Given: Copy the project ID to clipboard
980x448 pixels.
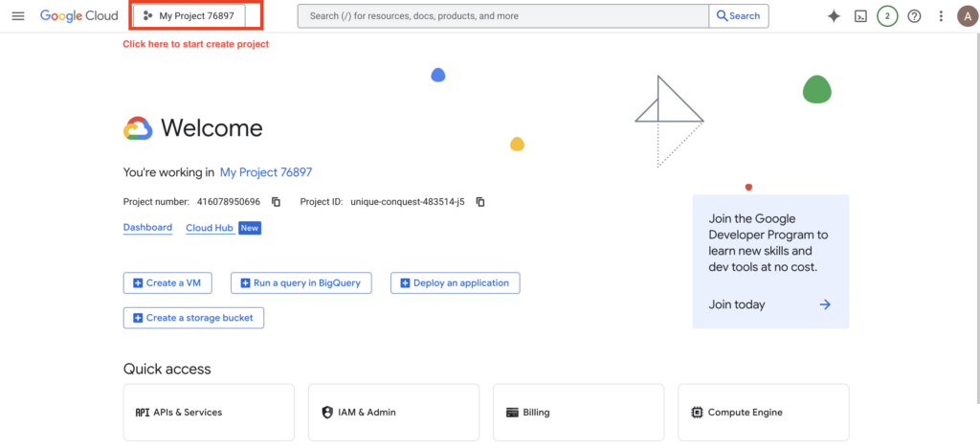Looking at the screenshot, I should coord(480,202).
